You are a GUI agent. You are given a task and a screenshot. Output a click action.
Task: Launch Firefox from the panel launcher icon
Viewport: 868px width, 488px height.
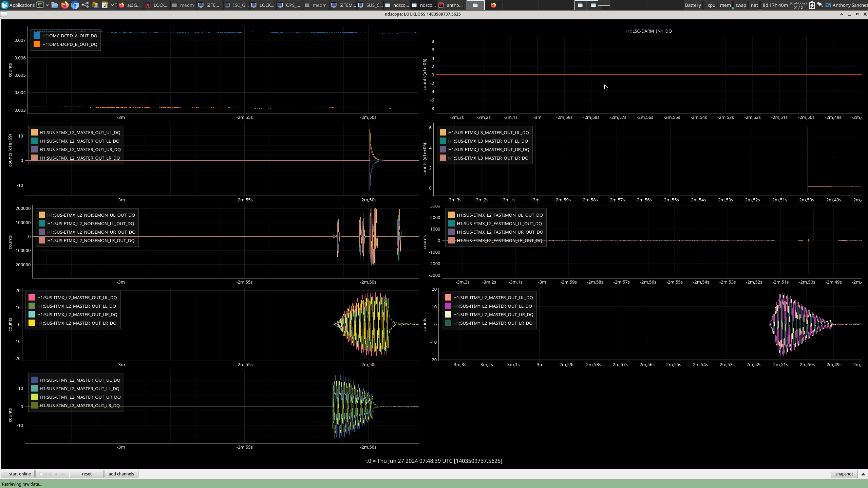click(65, 5)
